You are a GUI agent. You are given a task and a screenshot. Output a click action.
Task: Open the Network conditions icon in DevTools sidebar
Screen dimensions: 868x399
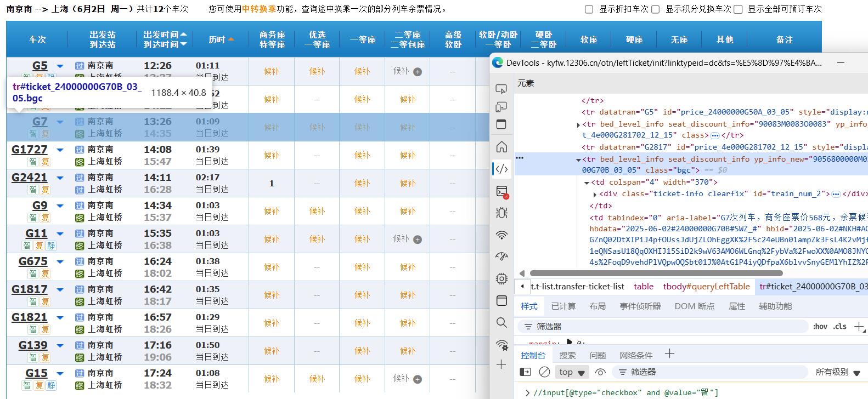point(501,344)
